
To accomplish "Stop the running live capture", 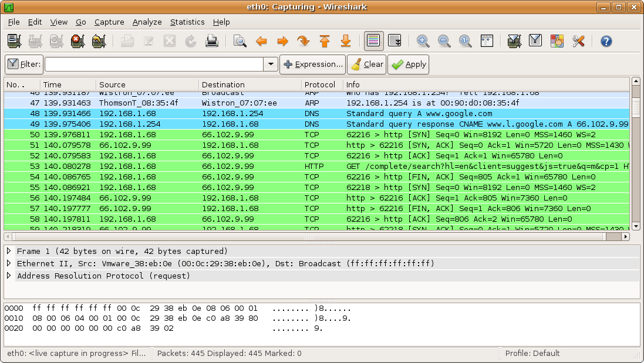I will click(x=77, y=41).
